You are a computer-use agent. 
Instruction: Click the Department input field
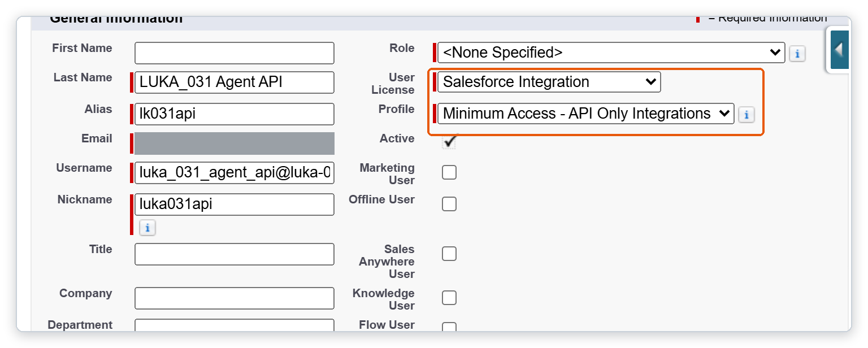click(235, 326)
